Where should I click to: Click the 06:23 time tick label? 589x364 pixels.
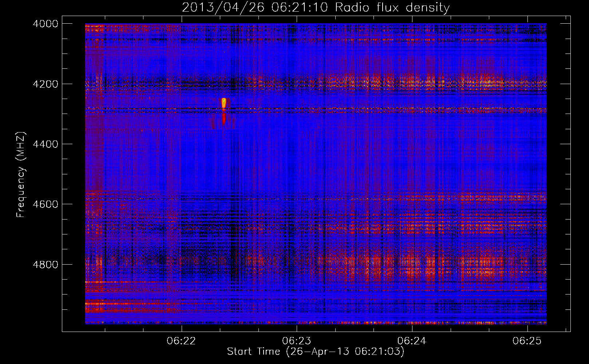[297, 341]
